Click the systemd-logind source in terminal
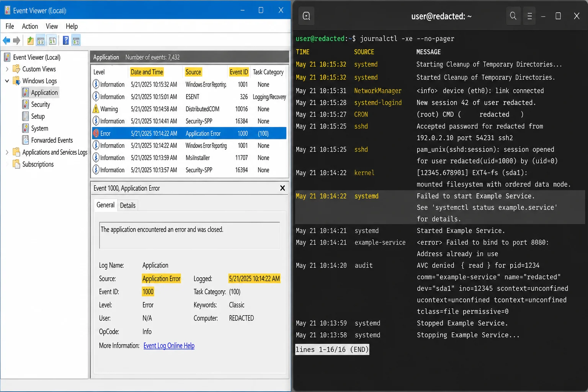Viewport: 588px width, 392px height. tap(378, 103)
